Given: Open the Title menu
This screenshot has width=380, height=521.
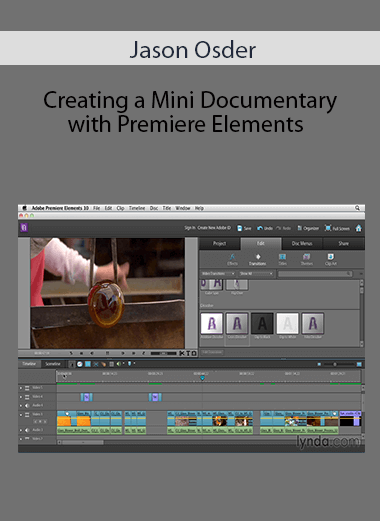Looking at the screenshot, I should point(167,208).
